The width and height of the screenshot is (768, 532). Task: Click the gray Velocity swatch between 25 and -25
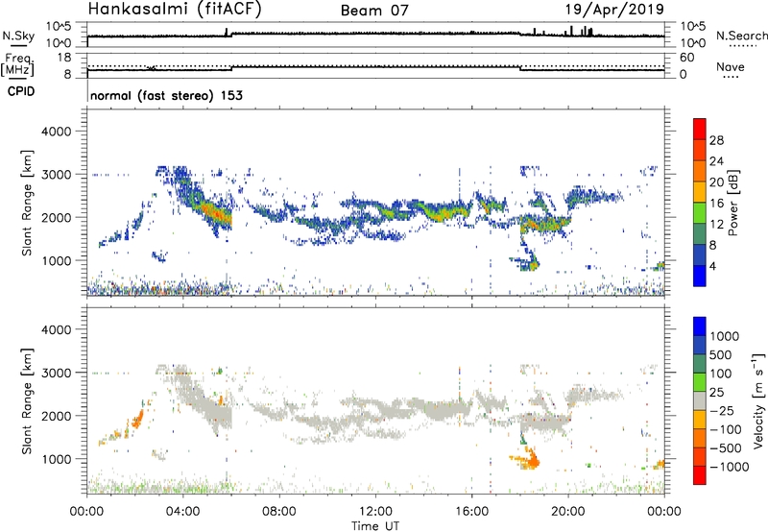(x=700, y=400)
